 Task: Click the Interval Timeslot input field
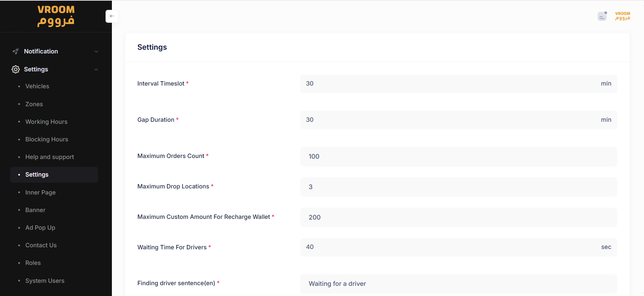coord(458,84)
